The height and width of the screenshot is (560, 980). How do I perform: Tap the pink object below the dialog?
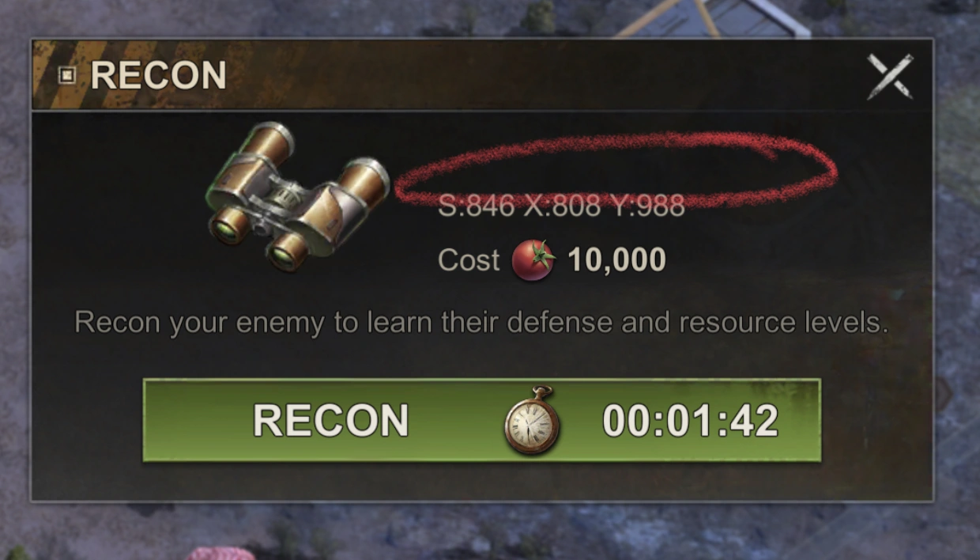(x=220, y=553)
